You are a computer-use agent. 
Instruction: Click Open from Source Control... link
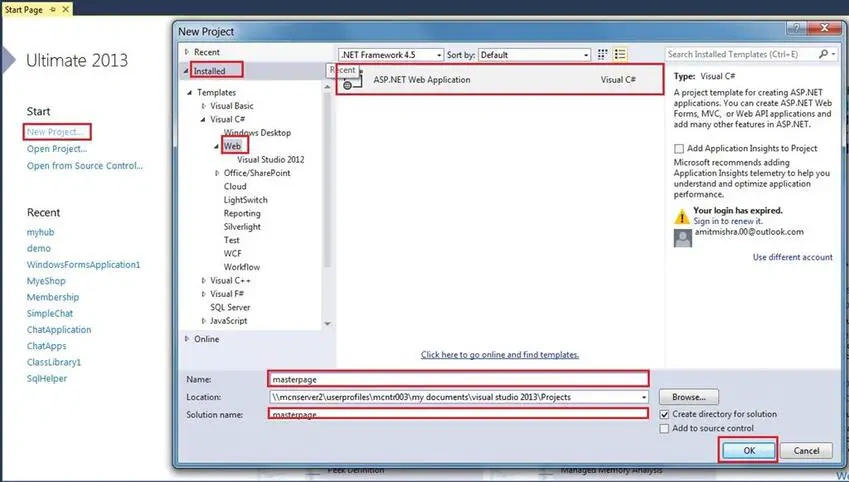85,166
